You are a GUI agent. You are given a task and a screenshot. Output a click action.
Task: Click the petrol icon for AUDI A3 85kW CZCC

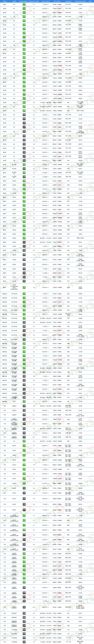[x=24, y=82]
